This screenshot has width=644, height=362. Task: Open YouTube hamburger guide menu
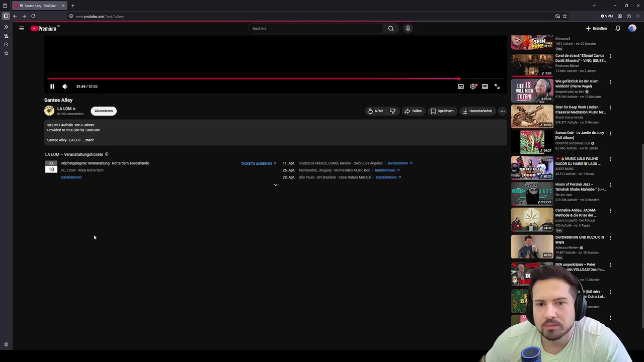click(22, 29)
